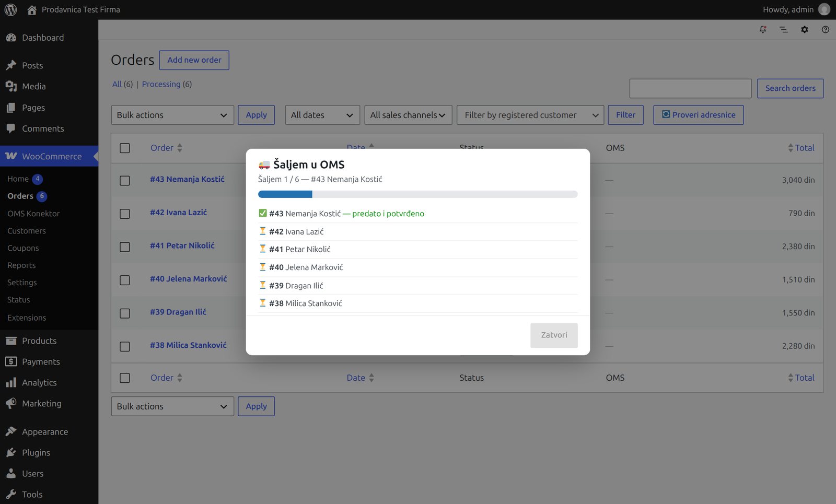This screenshot has width=836, height=504.
Task: Click the Comments bubble icon
Action: pos(11,128)
